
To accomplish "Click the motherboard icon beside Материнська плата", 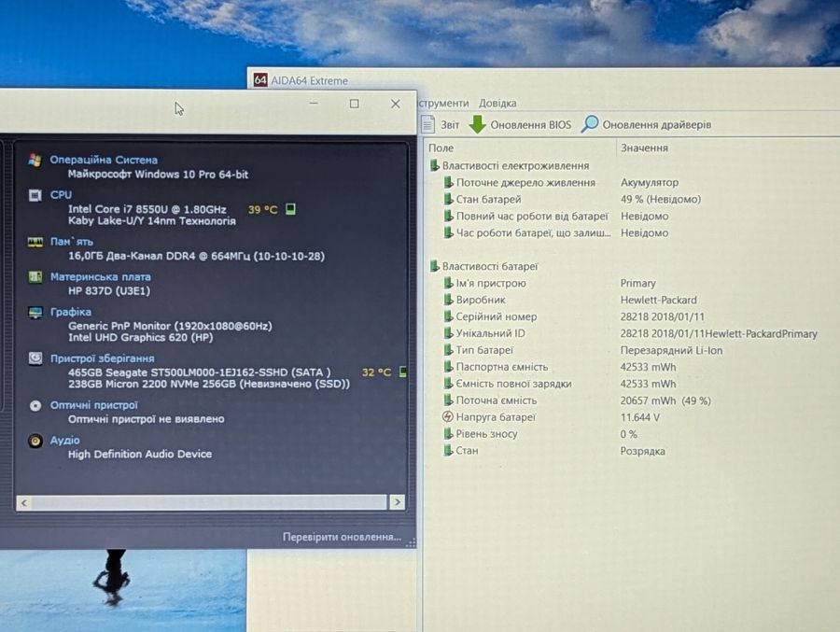I will [35, 277].
